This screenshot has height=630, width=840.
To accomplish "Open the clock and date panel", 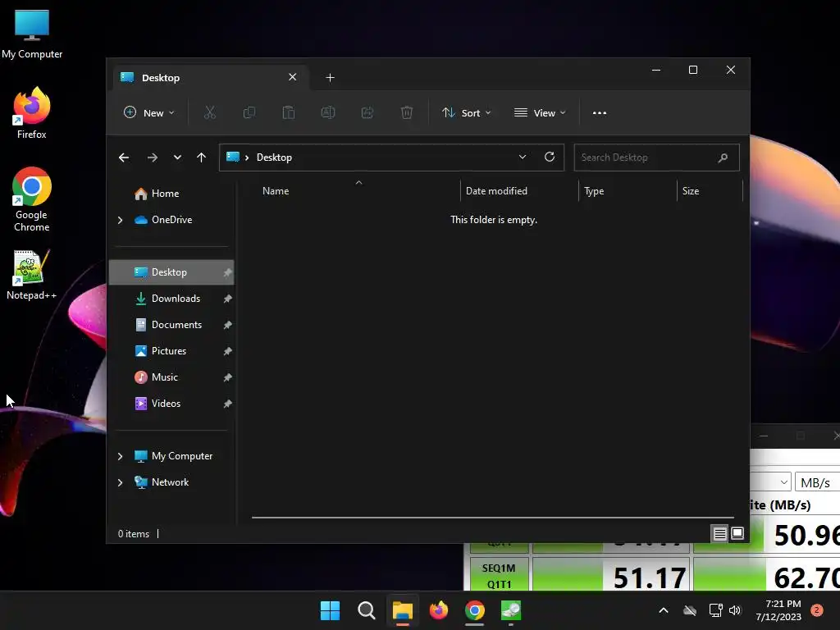I will pos(778,610).
